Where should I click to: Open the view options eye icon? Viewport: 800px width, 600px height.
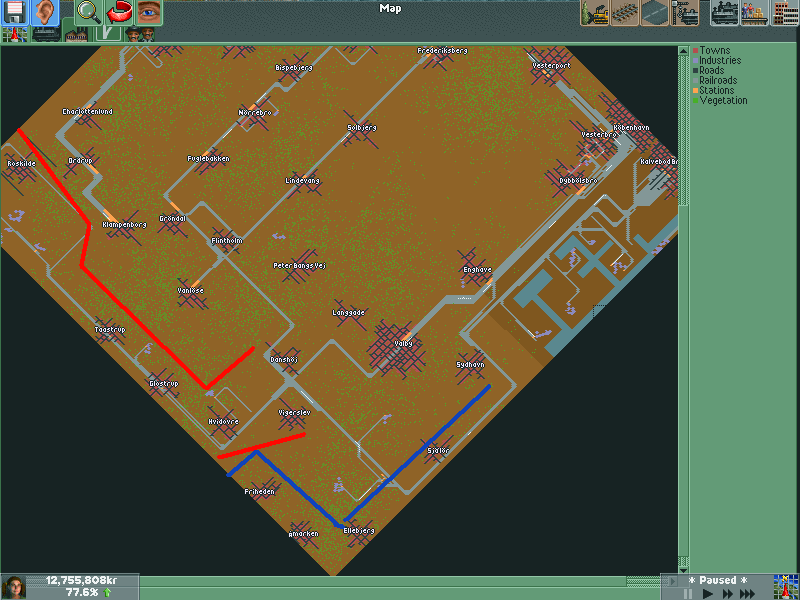pos(149,12)
